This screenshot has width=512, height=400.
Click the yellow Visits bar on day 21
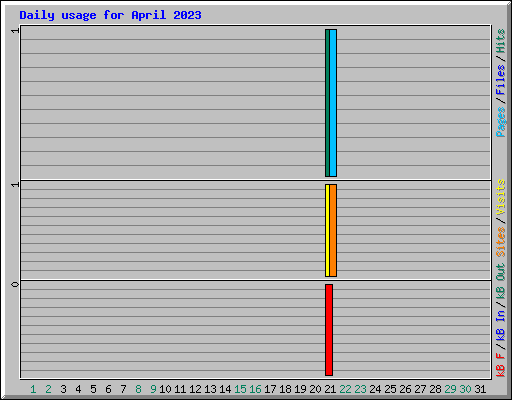coord(327,230)
